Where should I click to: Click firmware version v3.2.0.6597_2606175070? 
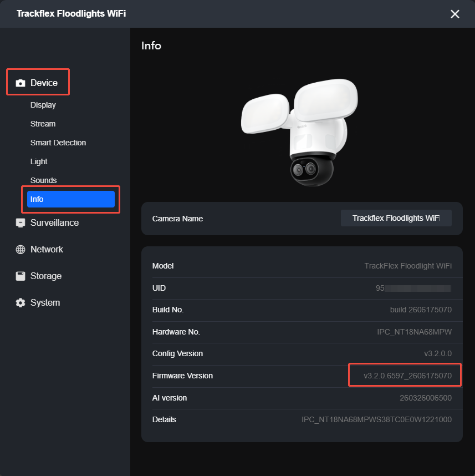click(x=408, y=376)
